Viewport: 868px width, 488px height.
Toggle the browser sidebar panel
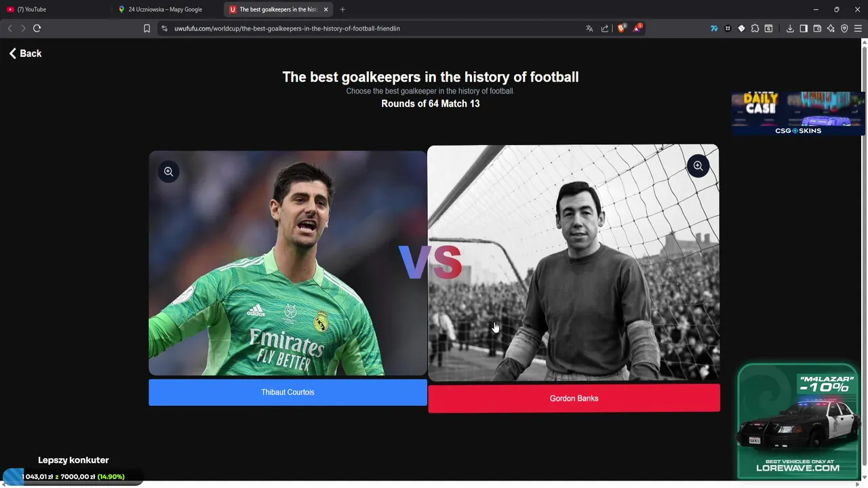coord(804,28)
